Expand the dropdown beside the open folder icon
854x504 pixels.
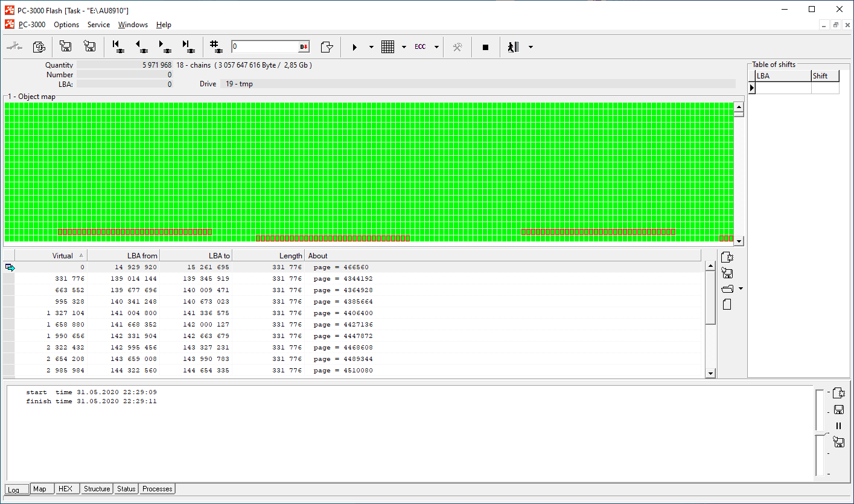741,289
